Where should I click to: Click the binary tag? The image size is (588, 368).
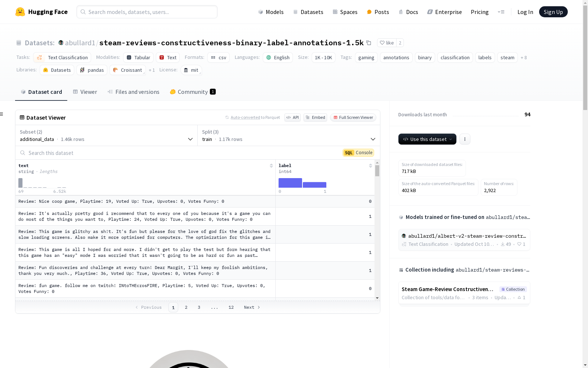tap(425, 57)
